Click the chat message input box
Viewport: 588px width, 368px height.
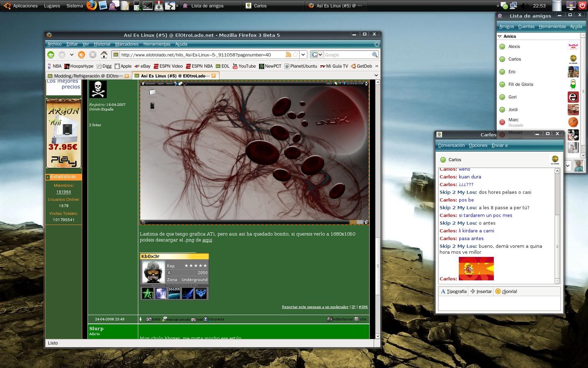point(499,304)
